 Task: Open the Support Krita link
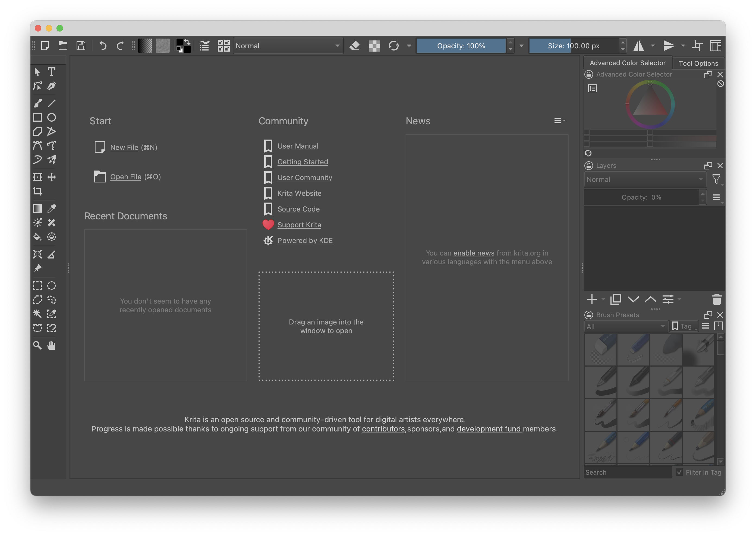[x=299, y=225]
